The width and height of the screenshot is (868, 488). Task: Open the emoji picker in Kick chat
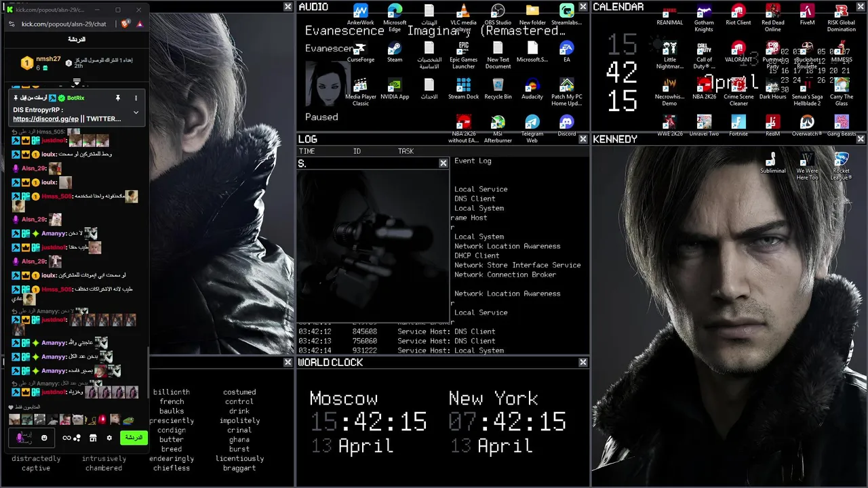click(x=44, y=438)
